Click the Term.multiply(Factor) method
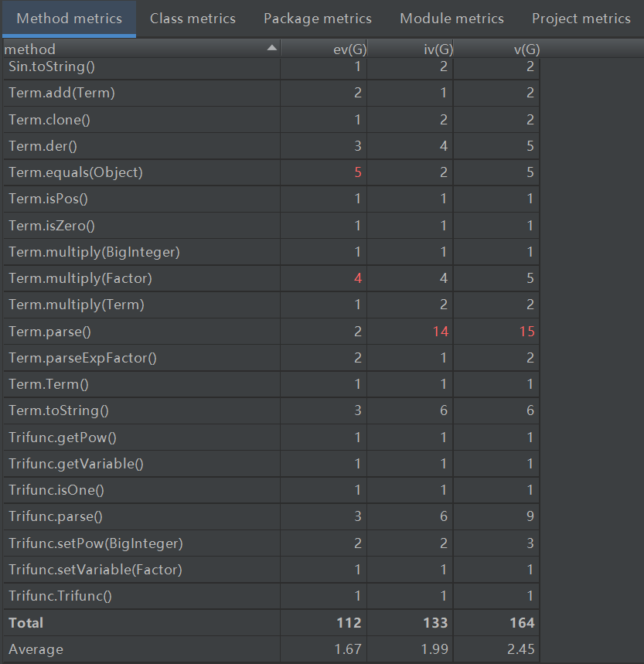This screenshot has height=664, width=644. tap(80, 278)
